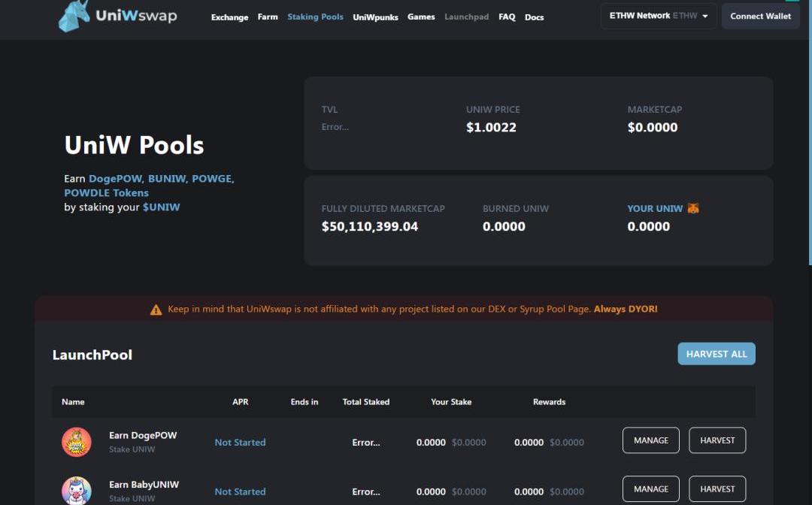The width and height of the screenshot is (812, 505).
Task: Open the Exchange menu item
Action: pos(229,17)
